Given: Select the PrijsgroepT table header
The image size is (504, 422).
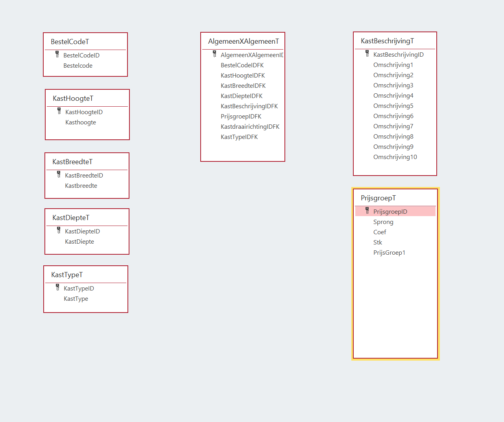Looking at the screenshot, I should pos(378,198).
